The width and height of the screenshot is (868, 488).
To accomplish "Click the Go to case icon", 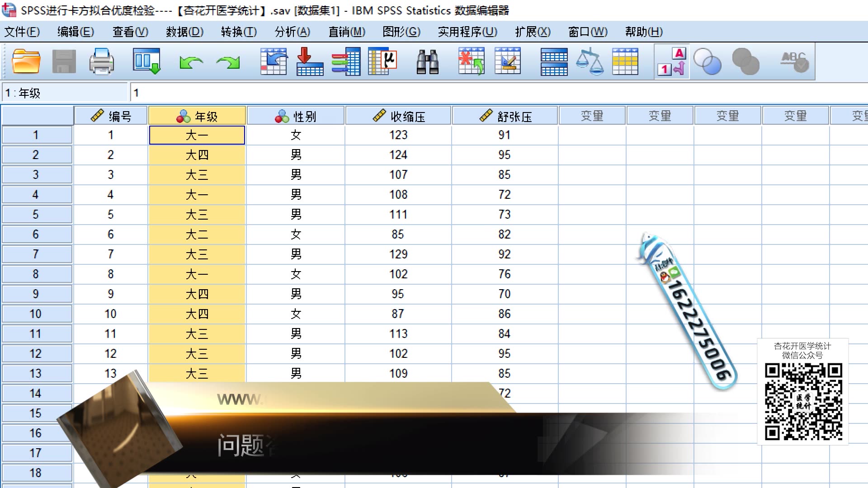I will click(x=274, y=61).
